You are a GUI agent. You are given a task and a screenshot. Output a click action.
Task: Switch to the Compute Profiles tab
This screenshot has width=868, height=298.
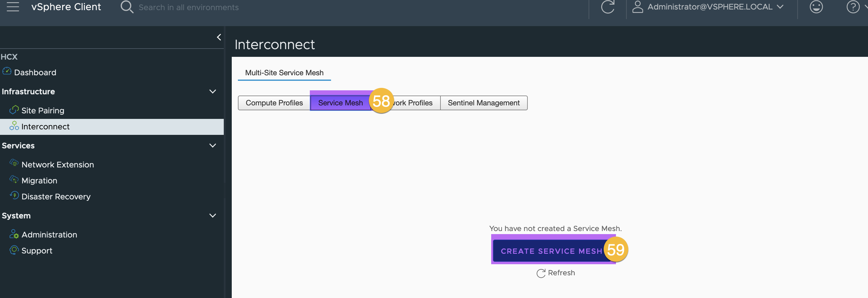click(x=274, y=103)
